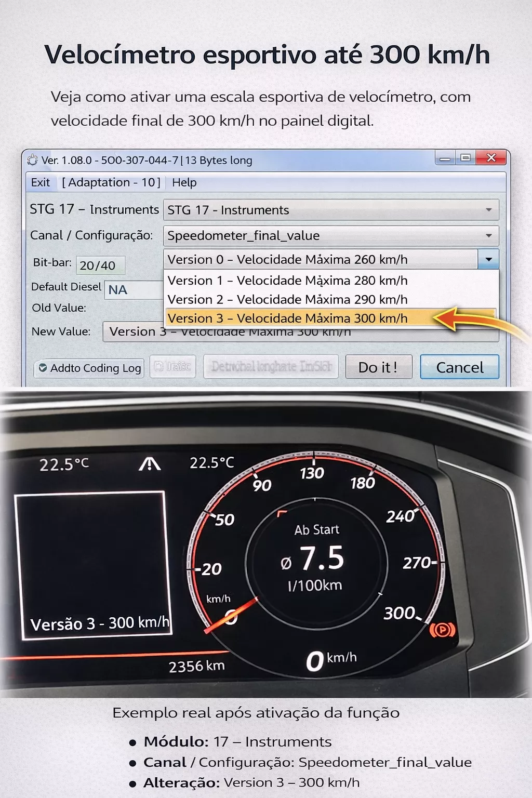Screen dimensions: 532x798
Task: Close the window with red X
Action: pos(491,158)
